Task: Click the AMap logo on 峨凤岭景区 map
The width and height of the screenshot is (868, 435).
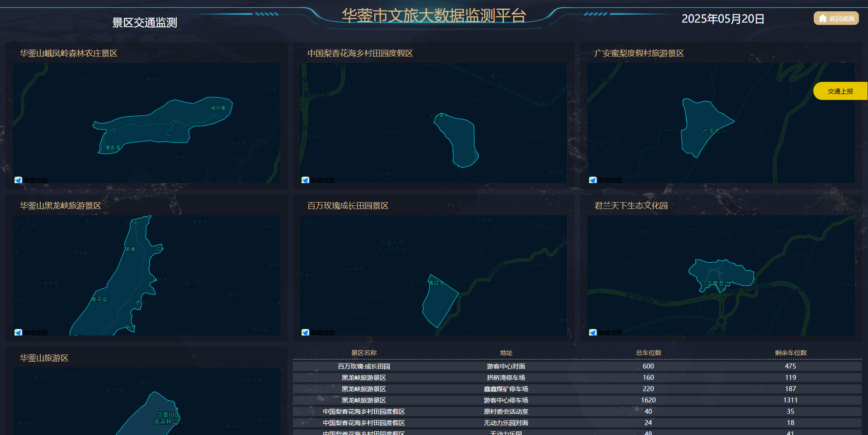Action: (x=18, y=180)
